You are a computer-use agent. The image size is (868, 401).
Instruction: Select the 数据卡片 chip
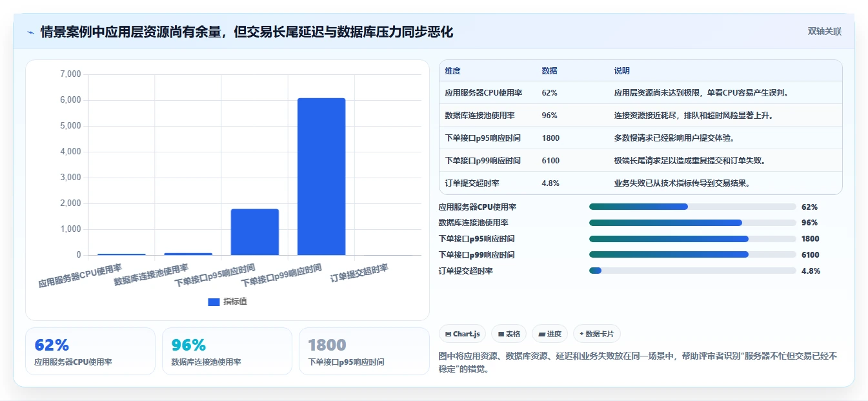pyautogui.click(x=597, y=334)
